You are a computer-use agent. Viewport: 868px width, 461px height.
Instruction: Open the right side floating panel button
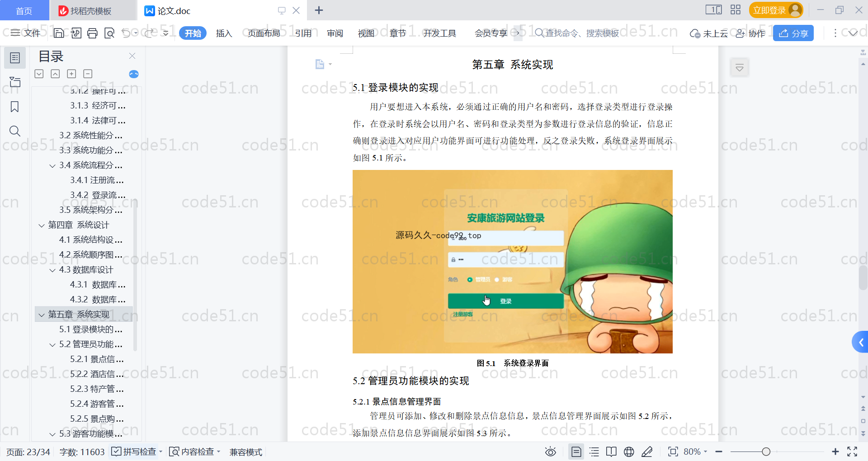click(740, 68)
